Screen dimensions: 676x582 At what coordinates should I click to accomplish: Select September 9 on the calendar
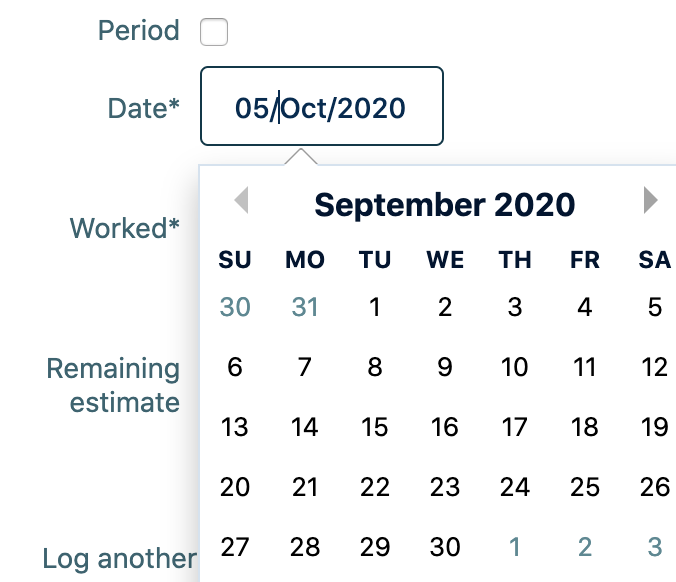pyautogui.click(x=445, y=367)
